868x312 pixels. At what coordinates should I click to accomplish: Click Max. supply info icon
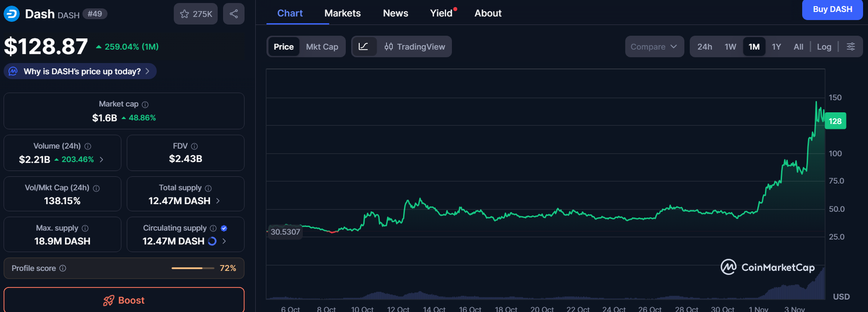click(85, 228)
